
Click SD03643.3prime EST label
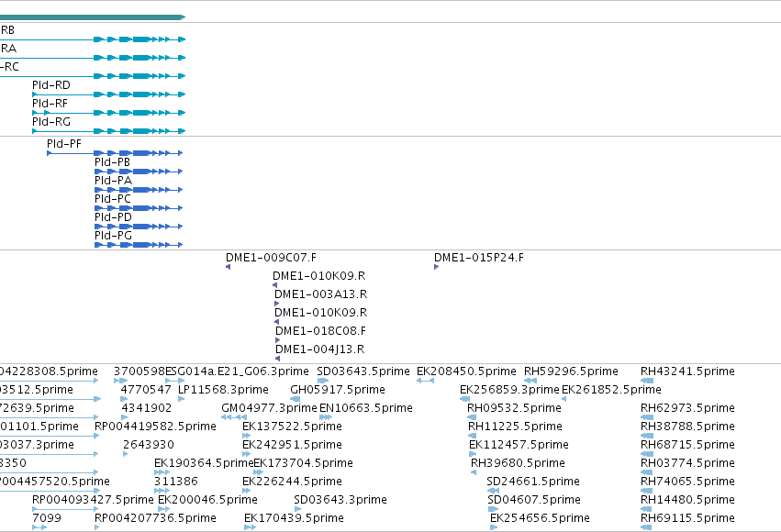click(x=340, y=500)
